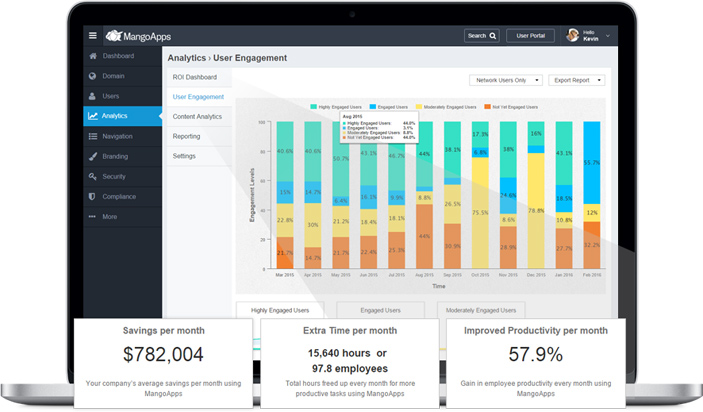Click the Users person icon
The height and width of the screenshot is (412, 703).
(92, 96)
